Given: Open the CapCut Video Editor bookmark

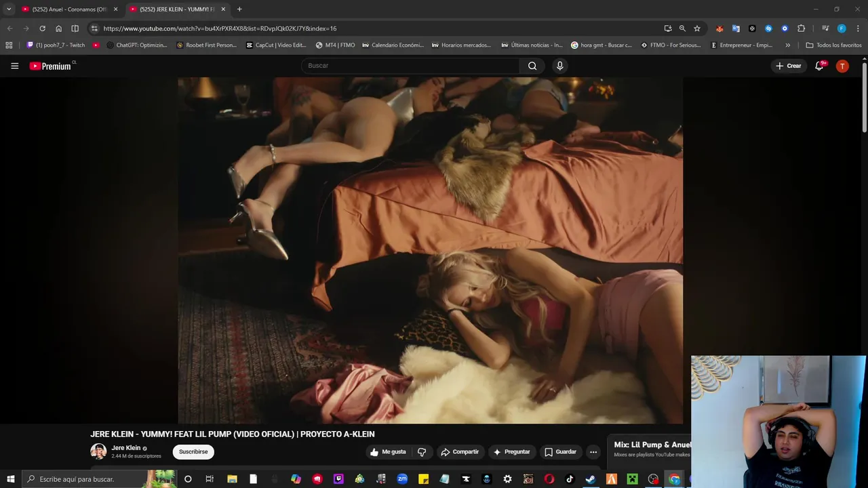Looking at the screenshot, I should (x=276, y=45).
